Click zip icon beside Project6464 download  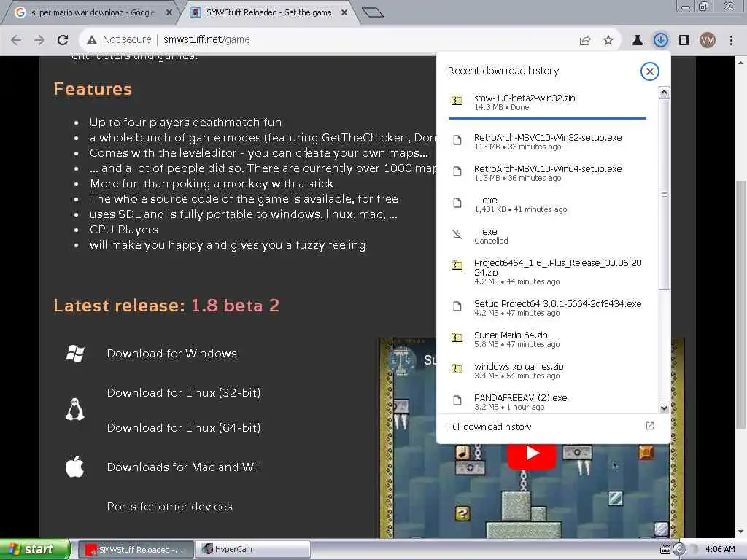pos(457,265)
